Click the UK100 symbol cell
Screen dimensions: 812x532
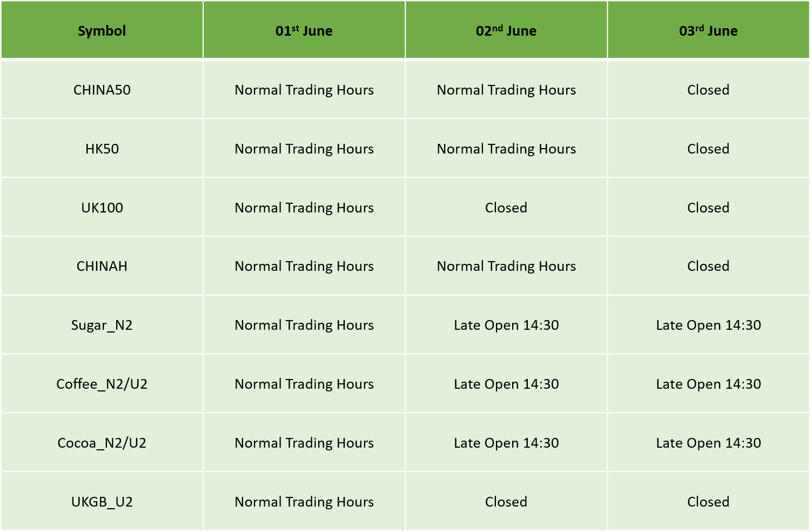point(102,208)
